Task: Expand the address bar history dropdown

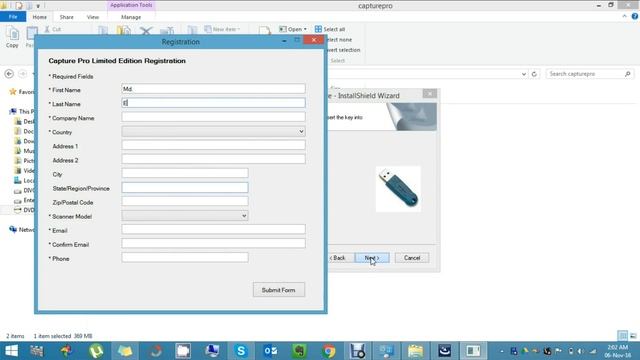Action: 524,74
